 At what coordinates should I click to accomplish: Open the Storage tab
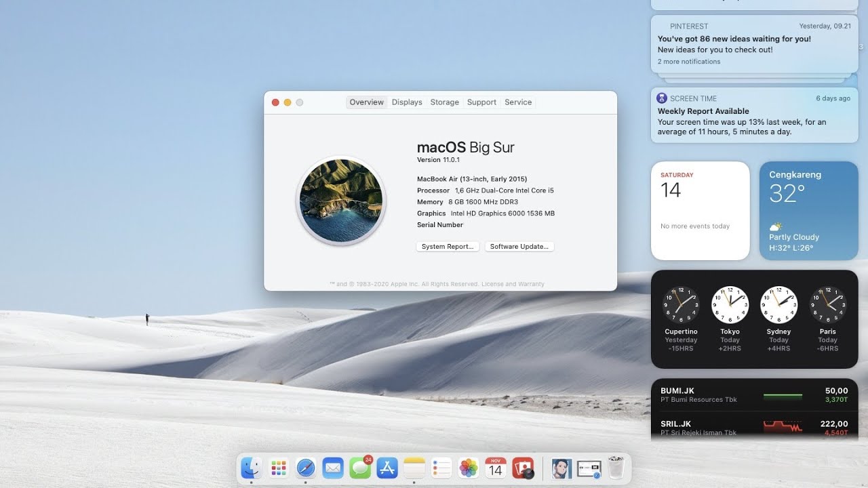pyautogui.click(x=445, y=102)
